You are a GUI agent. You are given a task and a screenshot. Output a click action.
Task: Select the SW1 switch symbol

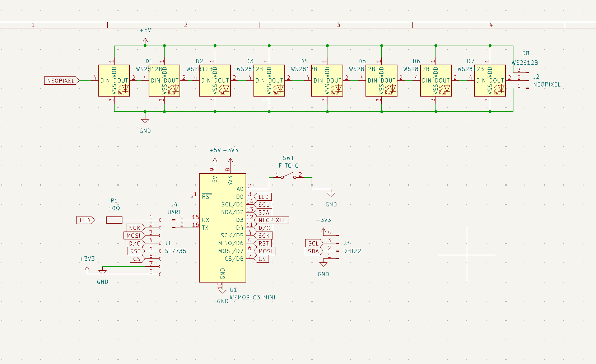288,176
